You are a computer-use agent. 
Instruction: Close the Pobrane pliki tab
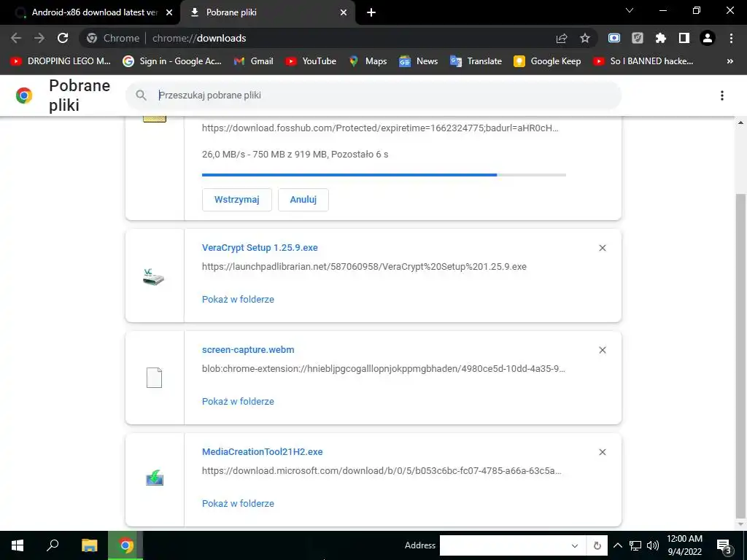point(344,12)
